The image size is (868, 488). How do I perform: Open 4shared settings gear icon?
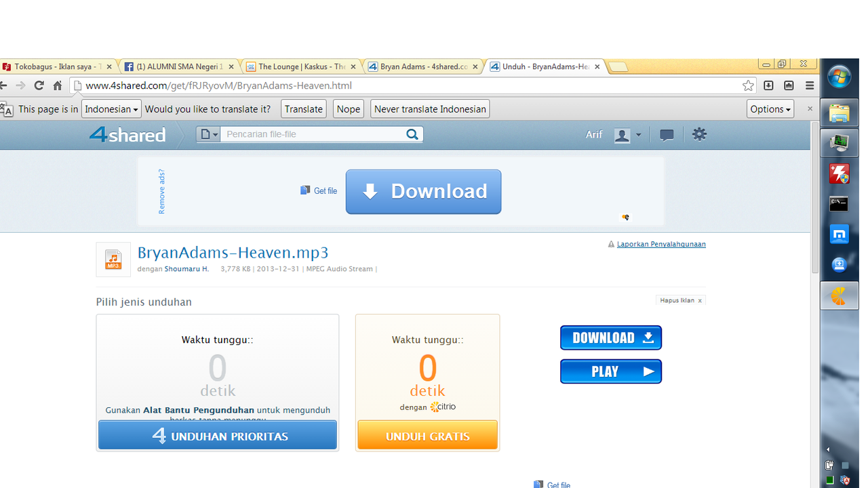point(699,134)
